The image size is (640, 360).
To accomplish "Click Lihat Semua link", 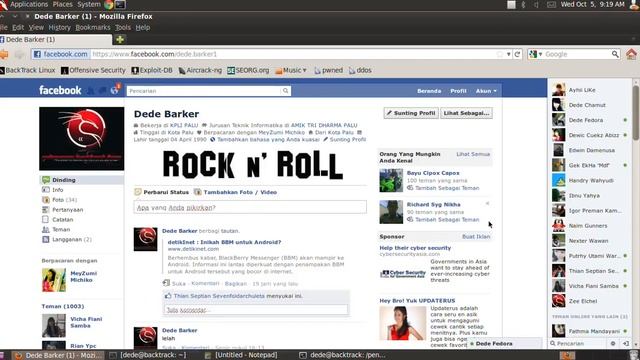I will tap(473, 154).
